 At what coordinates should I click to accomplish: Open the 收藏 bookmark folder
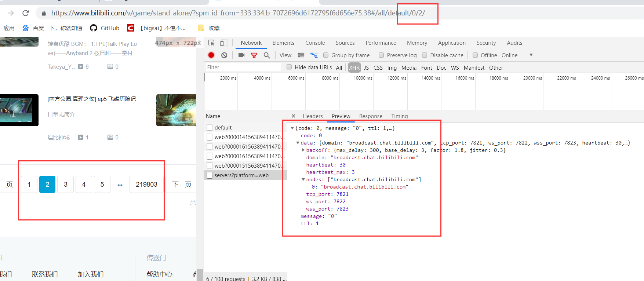(209, 28)
